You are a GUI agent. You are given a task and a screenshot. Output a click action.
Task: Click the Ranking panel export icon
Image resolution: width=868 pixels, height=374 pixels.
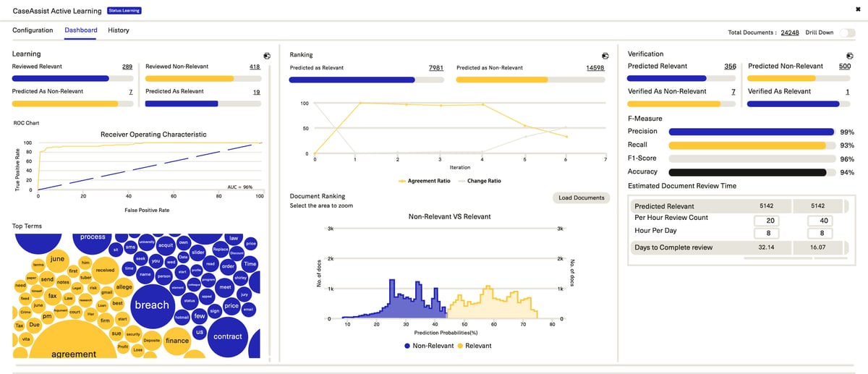tap(605, 56)
